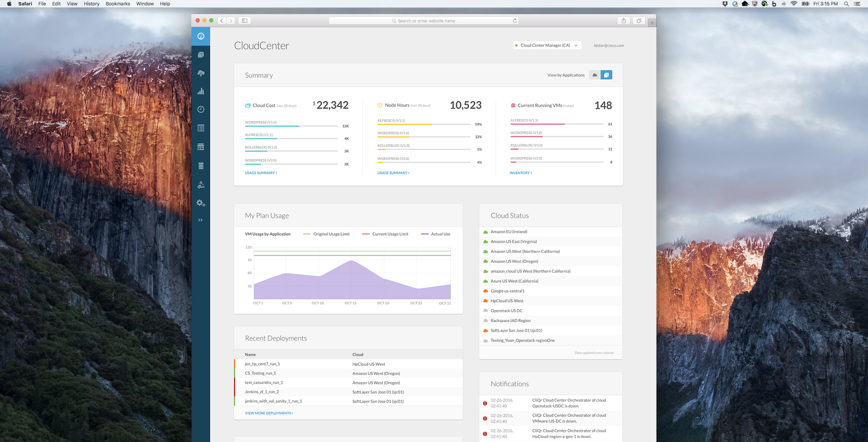
Task: Open the gavel policies sidebar icon
Action: 201,184
